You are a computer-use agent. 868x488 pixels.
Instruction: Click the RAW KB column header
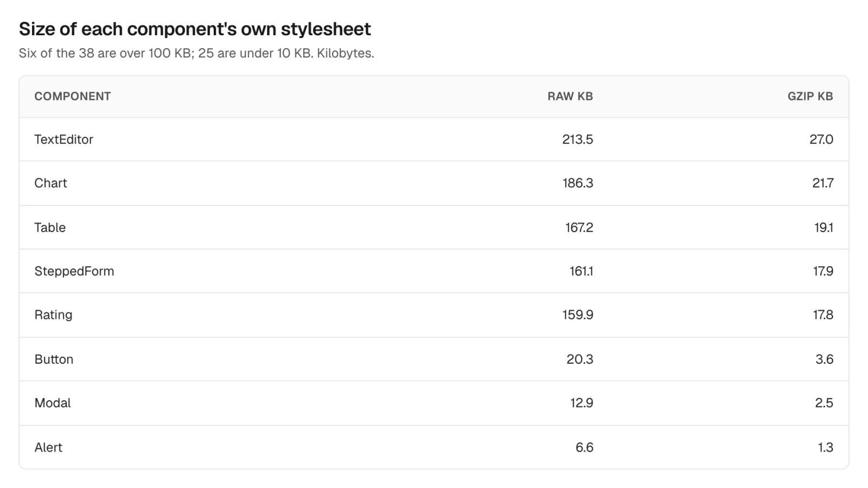point(570,97)
